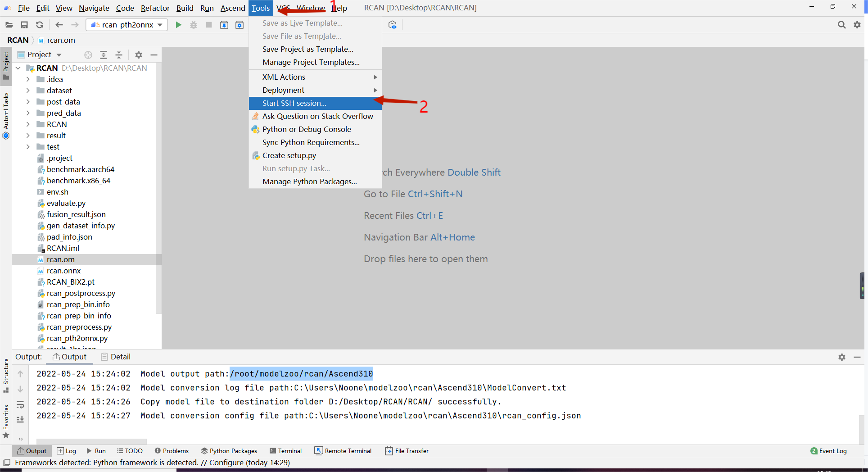Expand the test folder
Screen dimensions: 868x472
pos(28,147)
